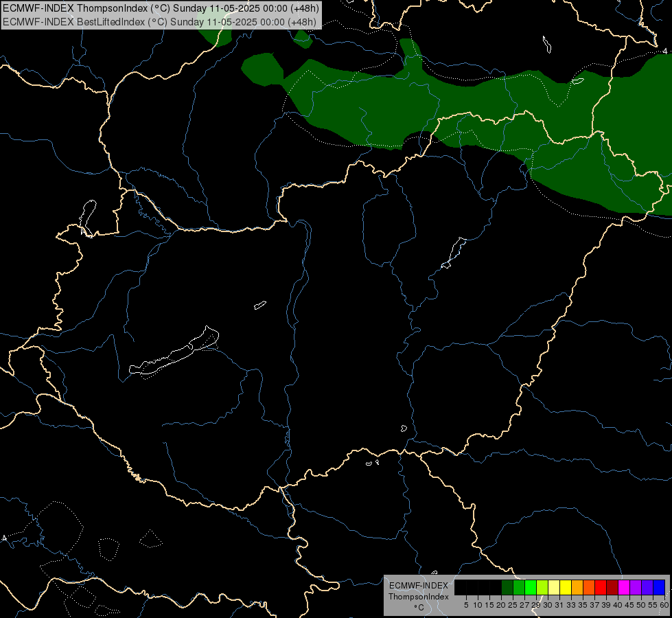Screen dimensions: 672x618
Task: Pick the bright yellow 31–33 legend swatch
Action: click(566, 587)
